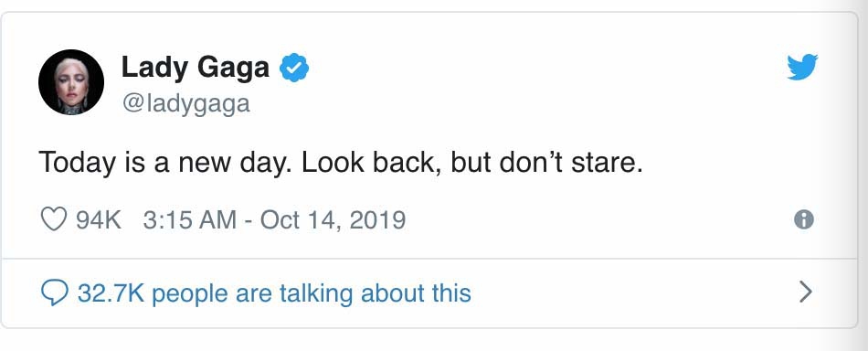The height and width of the screenshot is (351, 868).
Task: Click blank area between timestamp and info icon
Action: point(598,219)
